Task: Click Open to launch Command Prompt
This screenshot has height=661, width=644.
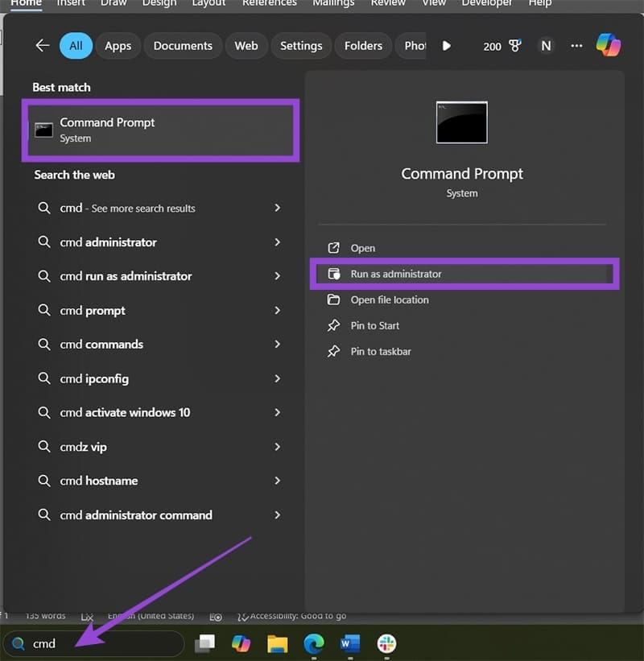Action: [363, 248]
